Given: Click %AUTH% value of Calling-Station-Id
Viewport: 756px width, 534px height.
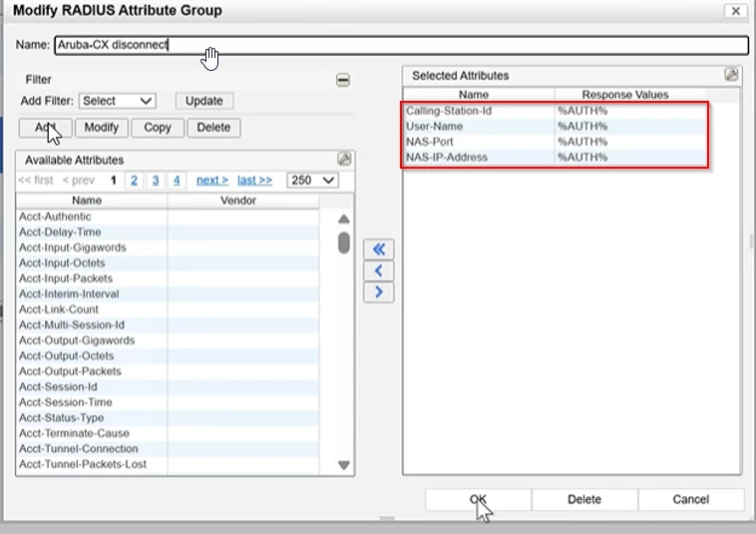Looking at the screenshot, I should pyautogui.click(x=582, y=111).
